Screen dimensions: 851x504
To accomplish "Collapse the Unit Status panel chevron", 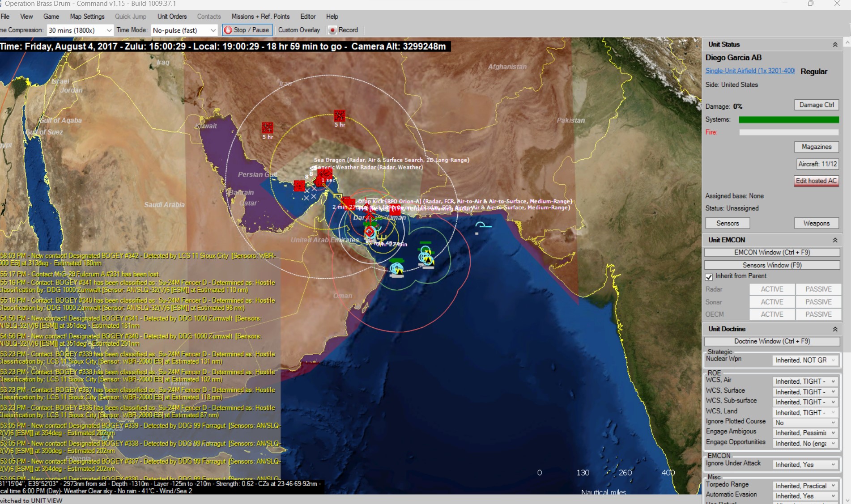I will [x=834, y=44].
